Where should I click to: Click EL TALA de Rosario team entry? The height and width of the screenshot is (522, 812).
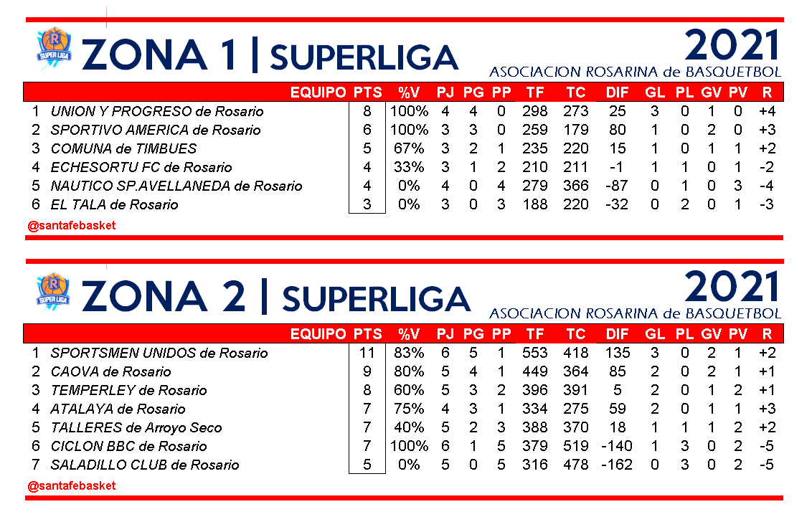(x=115, y=205)
